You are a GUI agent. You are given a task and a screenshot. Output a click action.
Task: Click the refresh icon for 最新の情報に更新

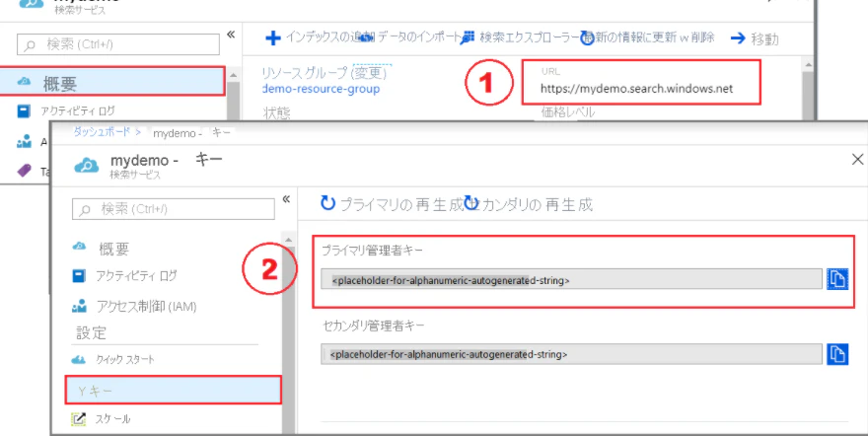click(x=587, y=38)
